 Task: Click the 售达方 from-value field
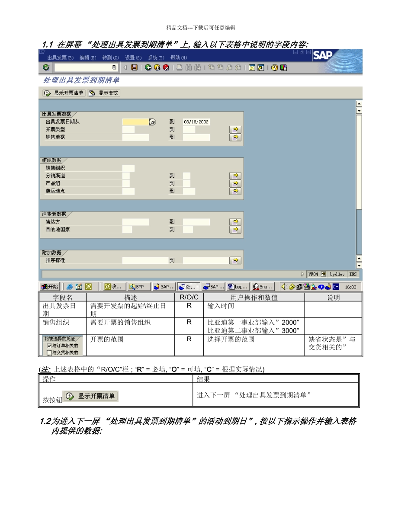(135, 222)
